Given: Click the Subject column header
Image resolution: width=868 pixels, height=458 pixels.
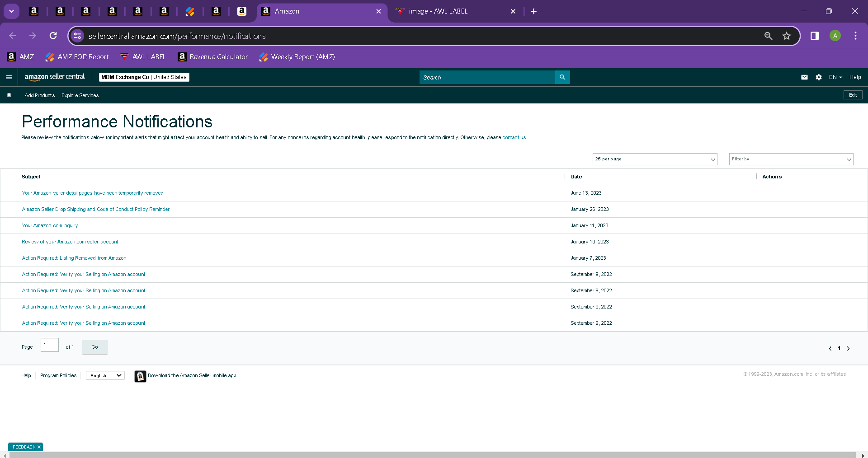Looking at the screenshot, I should click(x=31, y=177).
